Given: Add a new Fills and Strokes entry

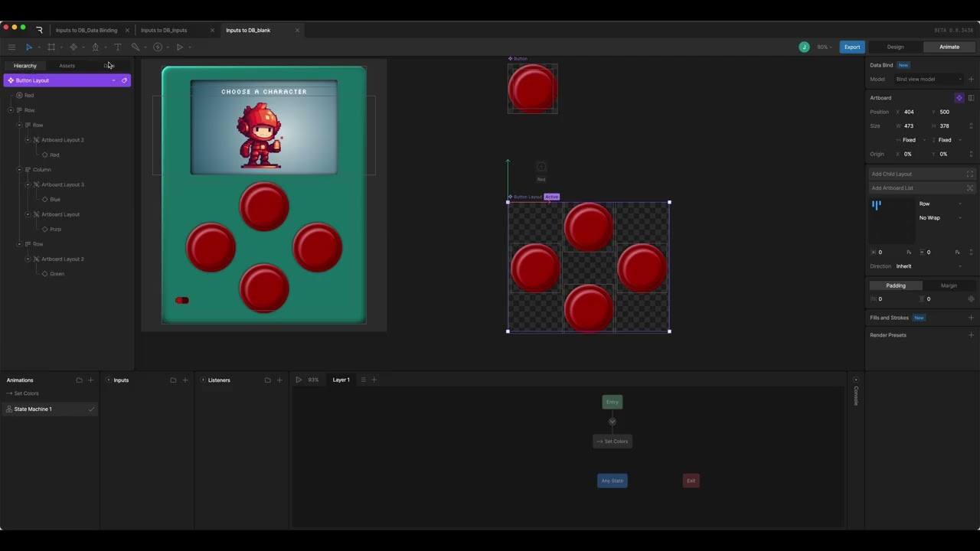Looking at the screenshot, I should coord(971,318).
